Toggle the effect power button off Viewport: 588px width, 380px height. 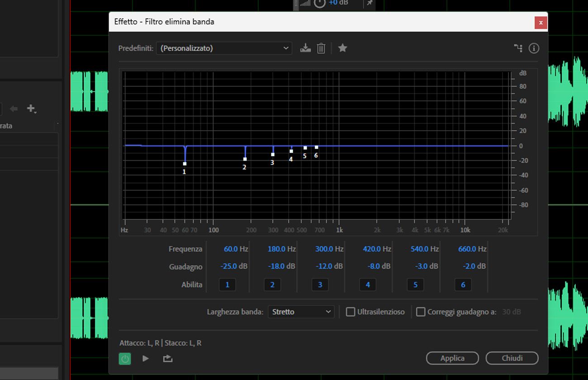click(125, 358)
